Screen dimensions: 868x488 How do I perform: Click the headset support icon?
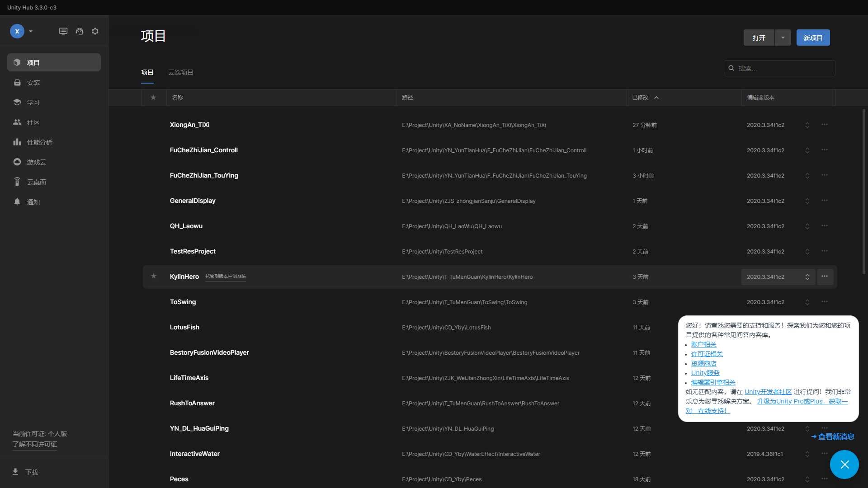pos(80,31)
